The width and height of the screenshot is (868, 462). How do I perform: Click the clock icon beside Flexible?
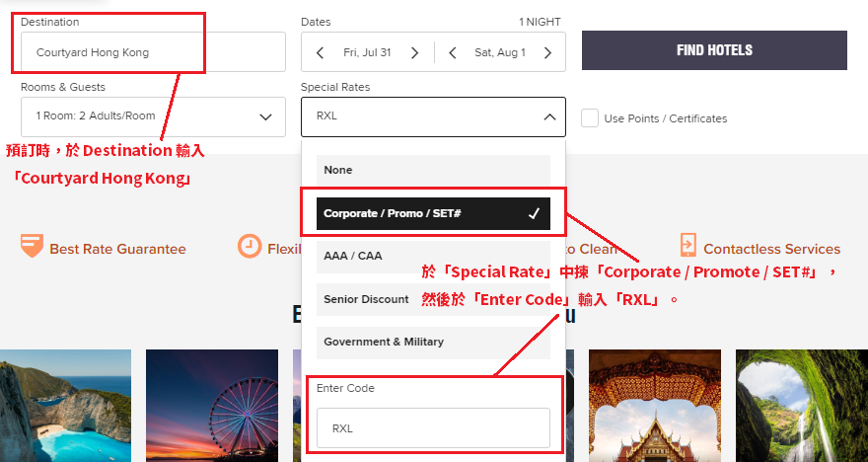[250, 246]
